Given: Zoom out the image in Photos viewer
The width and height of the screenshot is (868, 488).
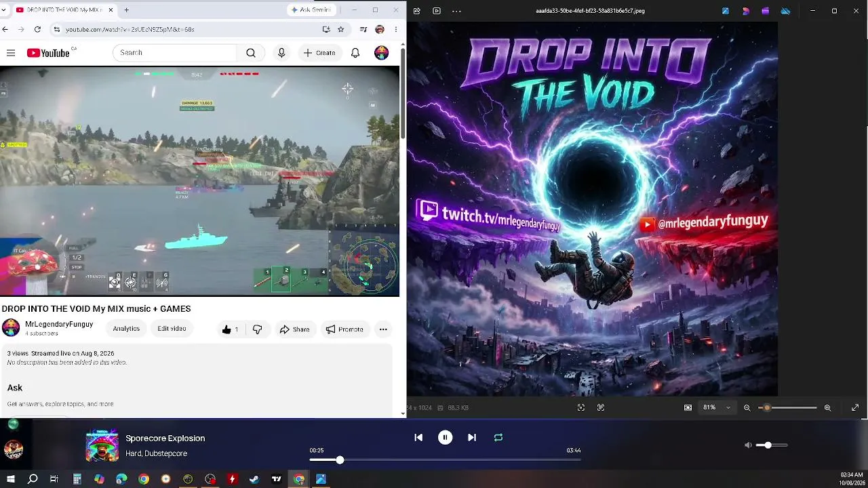Looking at the screenshot, I should 747,407.
